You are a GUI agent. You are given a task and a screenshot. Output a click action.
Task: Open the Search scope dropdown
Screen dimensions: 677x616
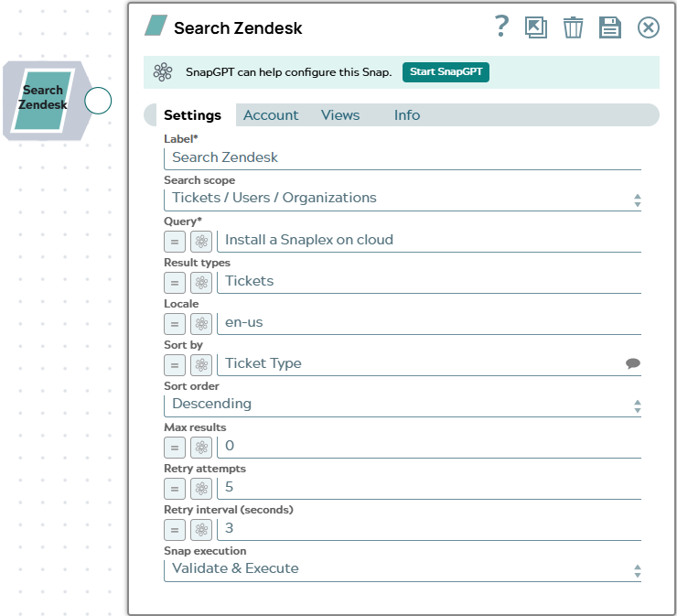coord(403,200)
